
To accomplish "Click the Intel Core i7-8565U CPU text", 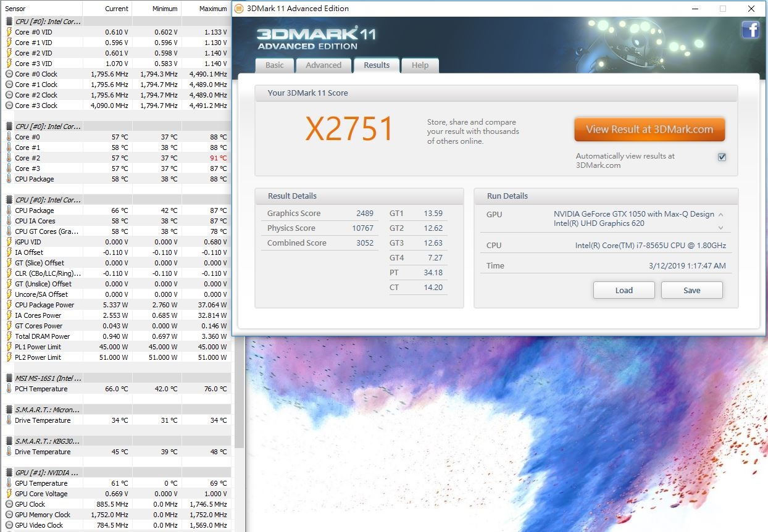I will 651,246.
